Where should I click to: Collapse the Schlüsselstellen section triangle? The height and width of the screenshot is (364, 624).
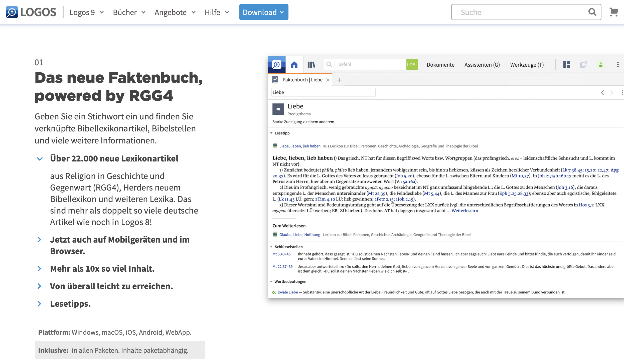271,247
